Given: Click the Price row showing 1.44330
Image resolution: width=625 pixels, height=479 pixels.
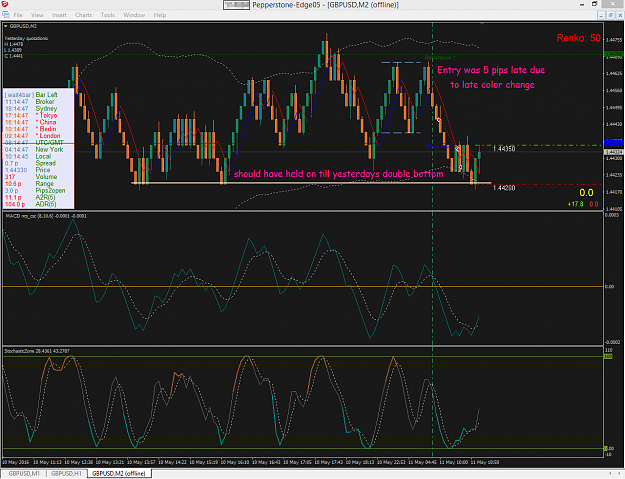Looking at the screenshot, I should [x=28, y=170].
